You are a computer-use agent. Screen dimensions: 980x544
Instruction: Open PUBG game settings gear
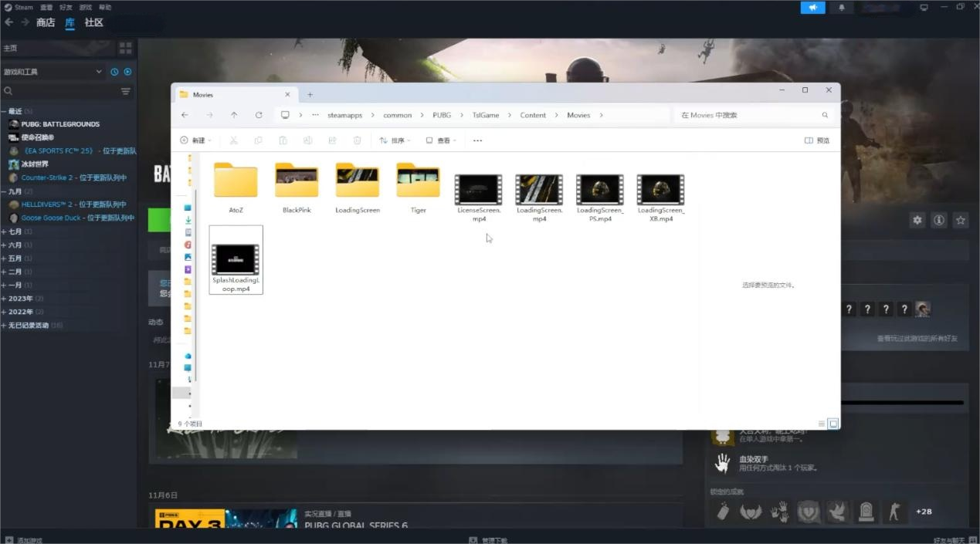917,220
